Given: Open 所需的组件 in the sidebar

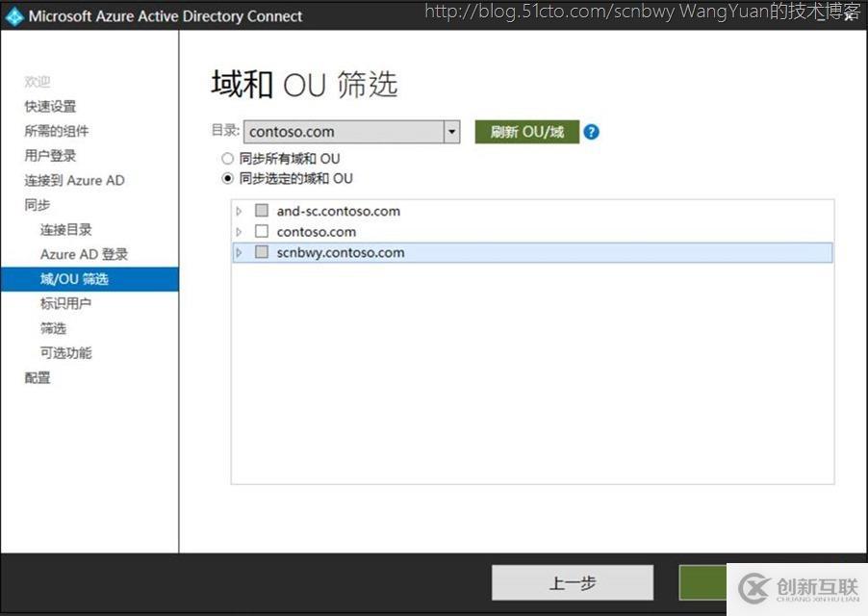Looking at the screenshot, I should click(x=57, y=131).
